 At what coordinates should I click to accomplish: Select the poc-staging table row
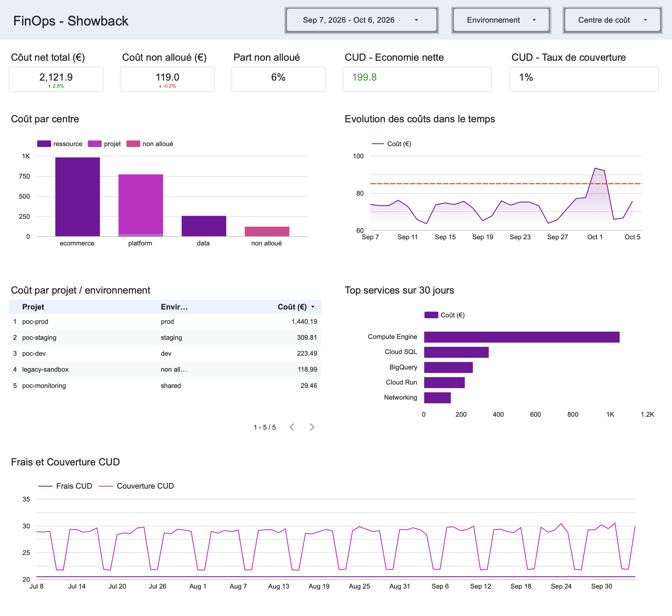[165, 338]
